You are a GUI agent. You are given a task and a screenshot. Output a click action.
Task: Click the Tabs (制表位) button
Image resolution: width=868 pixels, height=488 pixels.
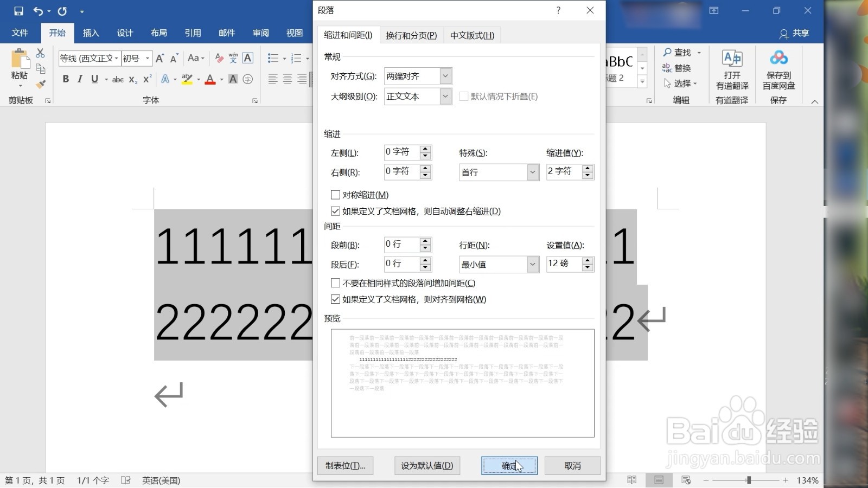[345, 466]
